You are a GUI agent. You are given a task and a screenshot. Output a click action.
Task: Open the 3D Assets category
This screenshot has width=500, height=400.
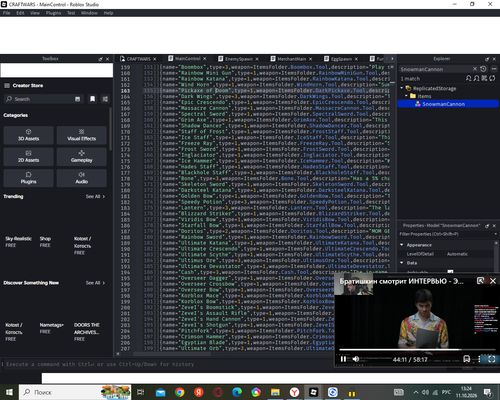(28, 135)
